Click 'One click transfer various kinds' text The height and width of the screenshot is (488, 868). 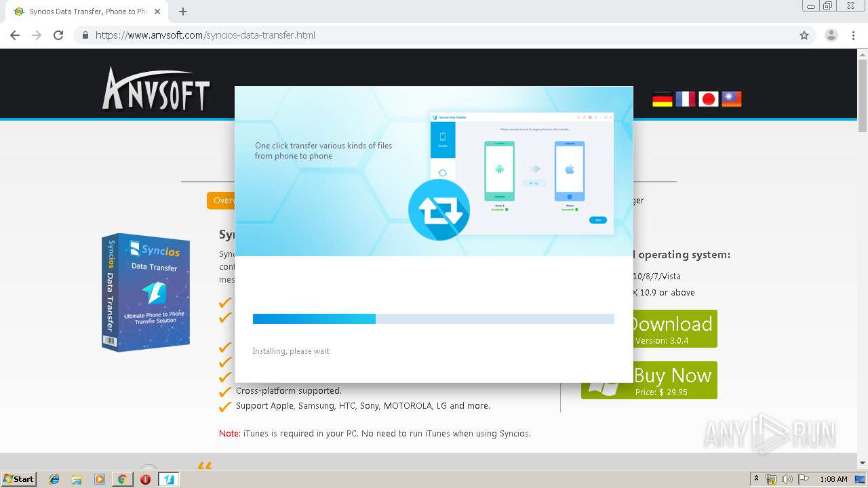323,150
